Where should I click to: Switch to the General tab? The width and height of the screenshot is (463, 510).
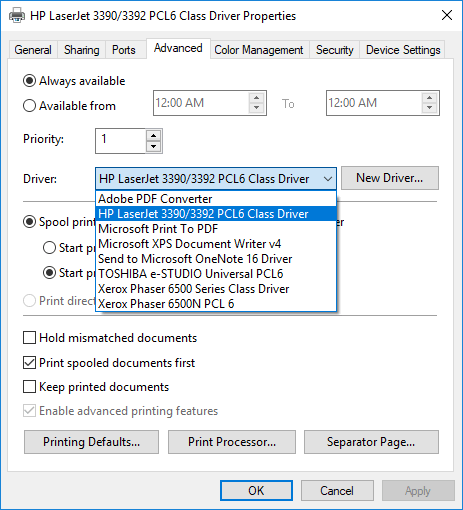(33, 50)
